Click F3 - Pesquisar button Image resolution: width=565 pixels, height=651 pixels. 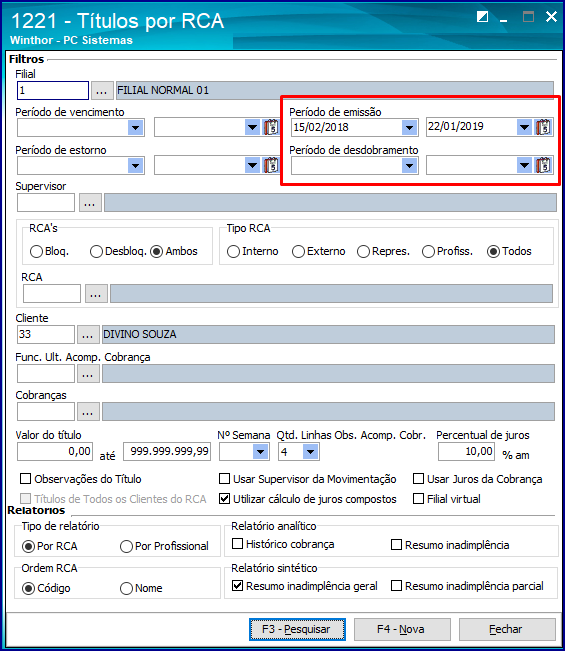click(x=297, y=629)
